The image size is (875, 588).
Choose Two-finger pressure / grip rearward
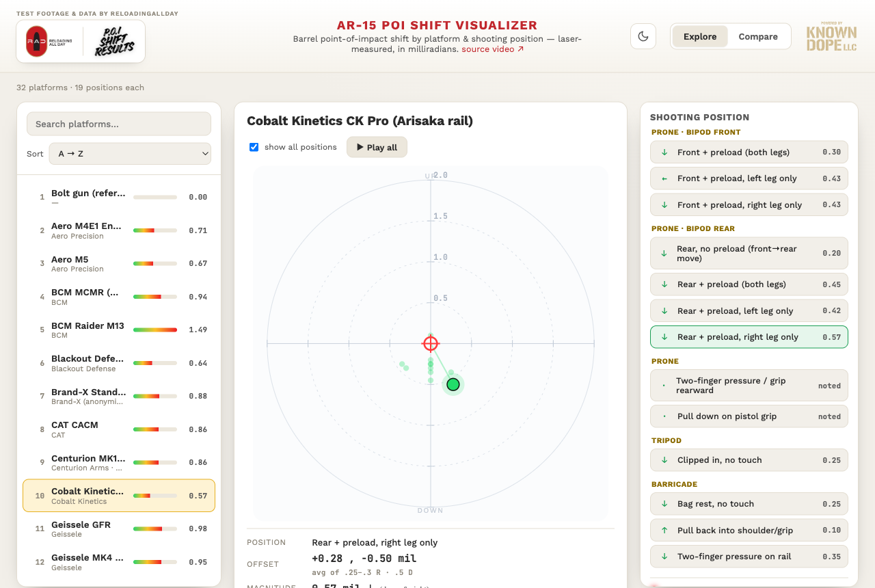pyautogui.click(x=749, y=385)
